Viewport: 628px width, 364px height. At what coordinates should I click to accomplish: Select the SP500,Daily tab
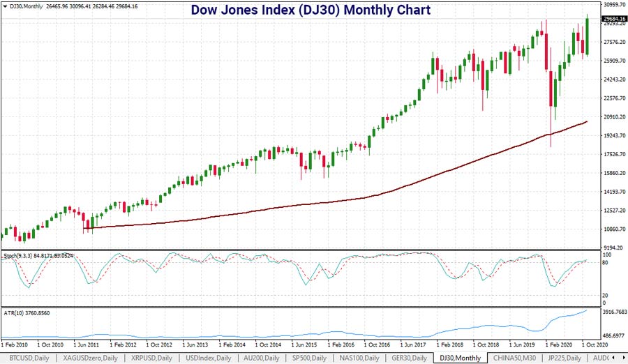point(309,358)
